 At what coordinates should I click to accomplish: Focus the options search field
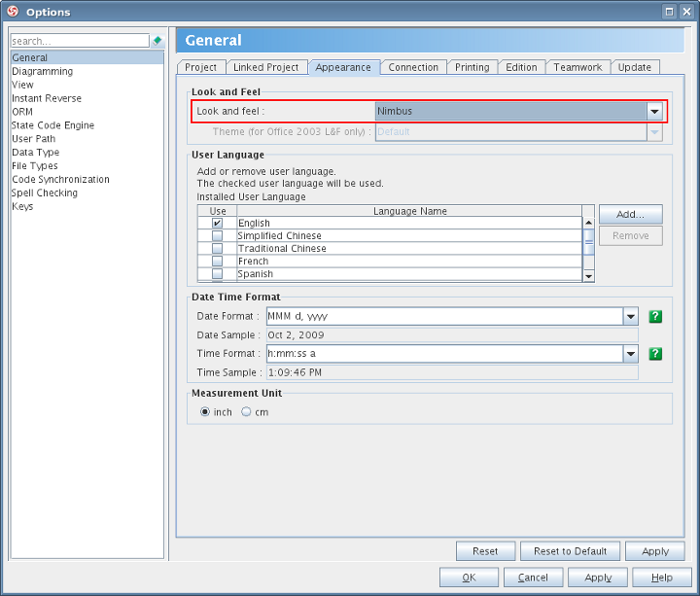80,41
